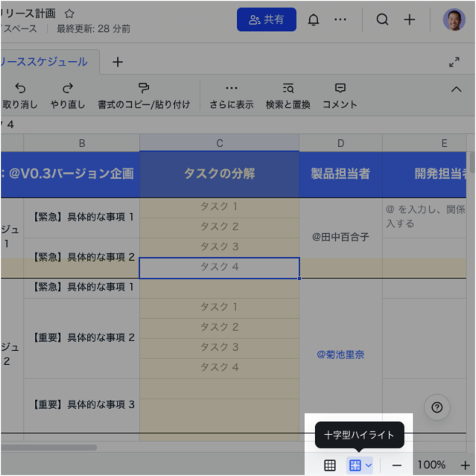
Task: Open the help question mark button
Action: 437,407
